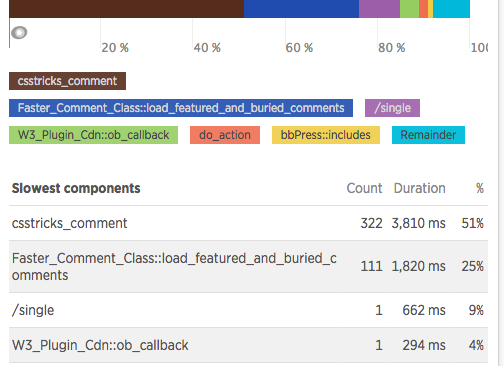Click the orange do_action bar segment
This screenshot has height=366, width=504.
(423, 9)
